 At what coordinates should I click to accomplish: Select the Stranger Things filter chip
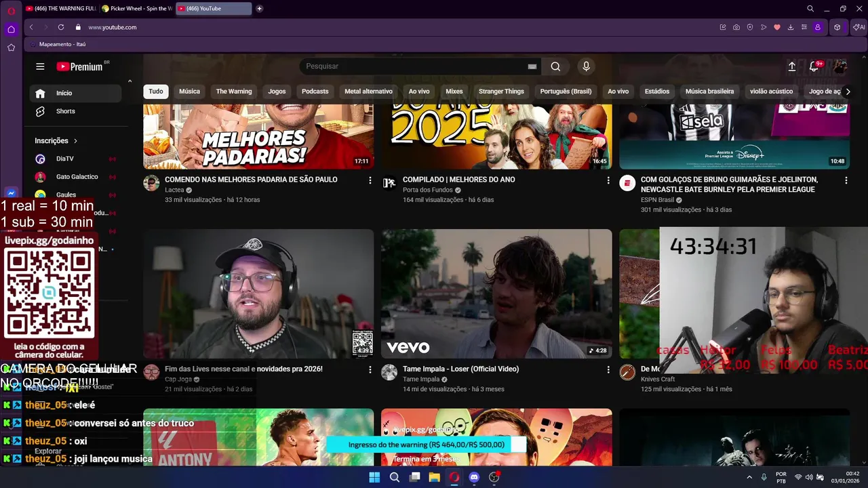[x=501, y=91]
